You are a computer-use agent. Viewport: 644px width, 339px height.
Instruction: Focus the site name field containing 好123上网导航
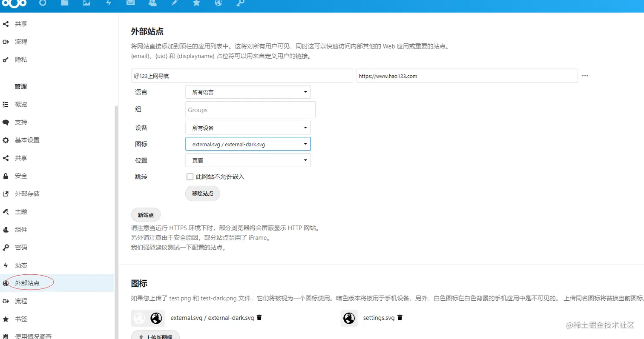pyautogui.click(x=242, y=76)
